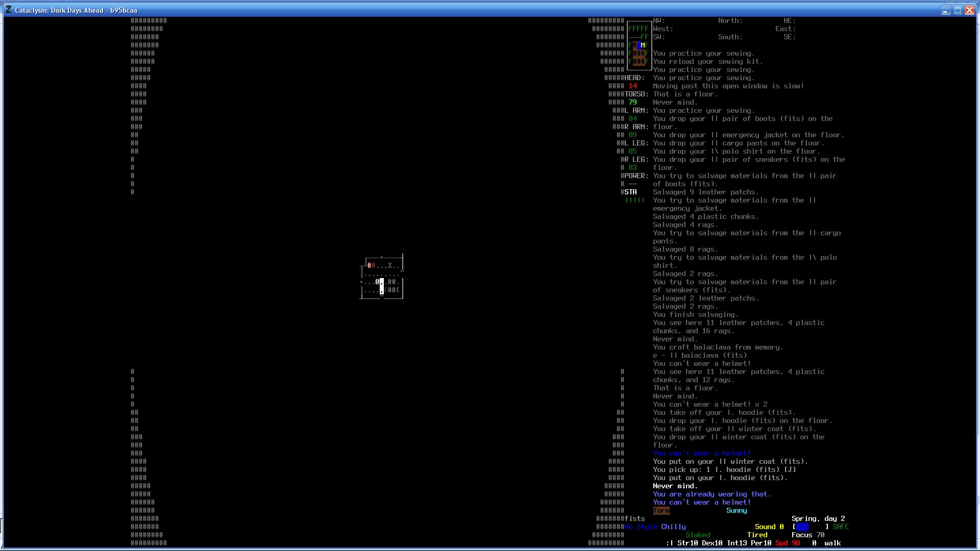Click the 'walk' movement mode indicator
This screenshot has height=551, width=980.
(832, 543)
